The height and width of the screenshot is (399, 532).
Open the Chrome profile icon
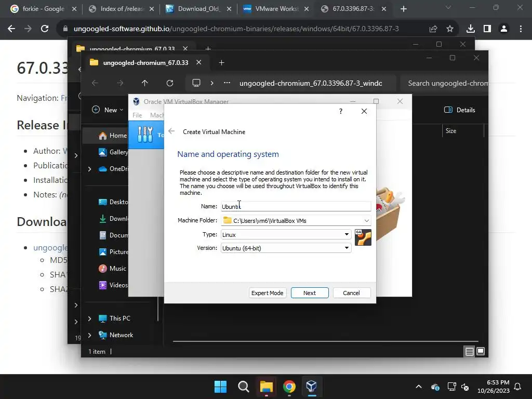pyautogui.click(x=504, y=29)
